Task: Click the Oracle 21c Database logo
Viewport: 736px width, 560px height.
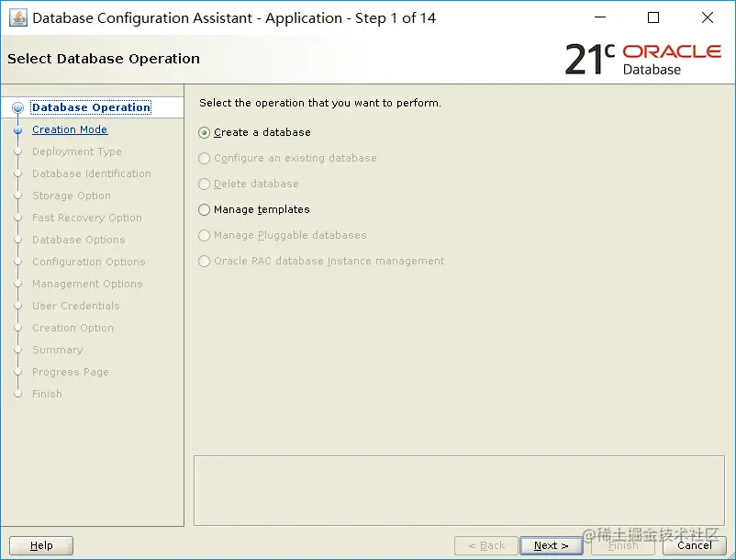Action: [x=642, y=59]
